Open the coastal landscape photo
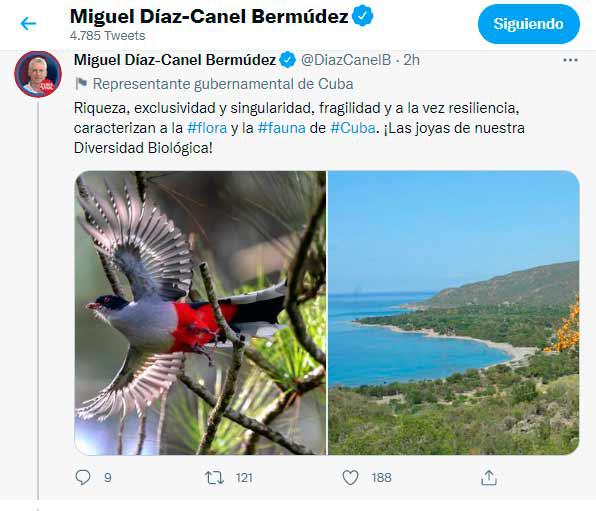Image resolution: width=596 pixels, height=511 pixels. click(x=453, y=313)
